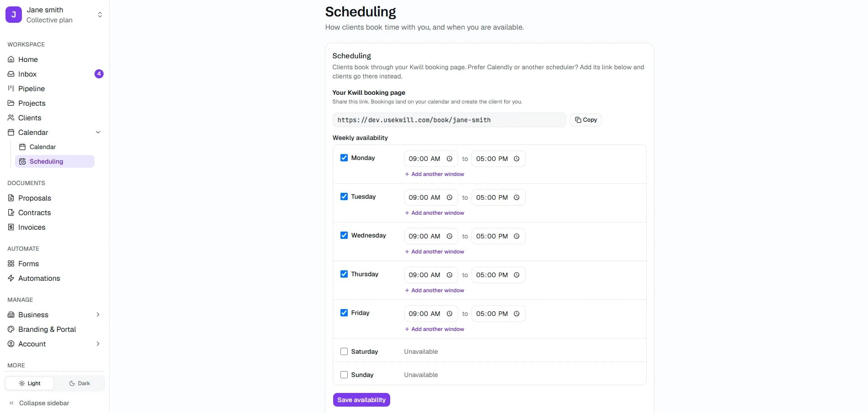Uncheck the Monday availability checkbox
This screenshot has height=413, width=868.
[344, 158]
